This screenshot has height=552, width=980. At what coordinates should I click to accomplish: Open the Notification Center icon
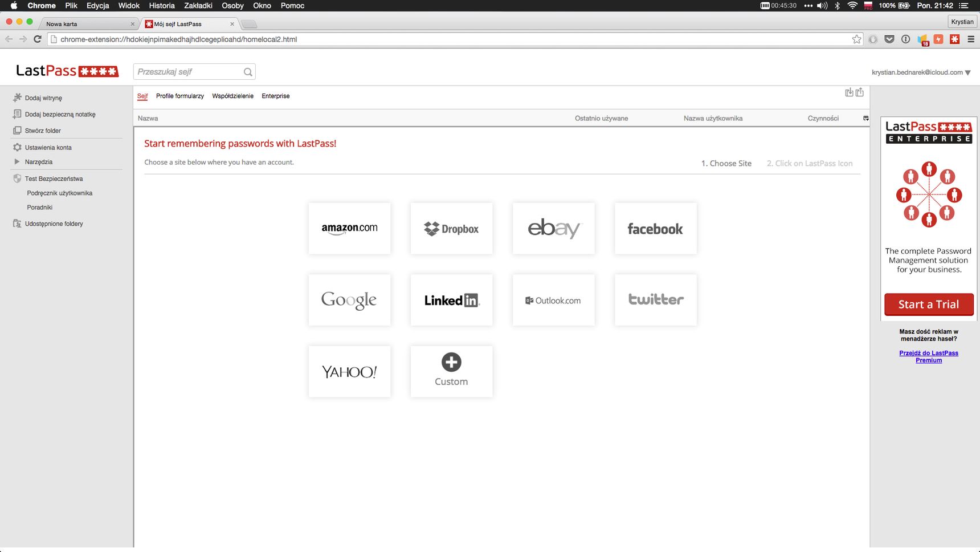(x=963, y=6)
